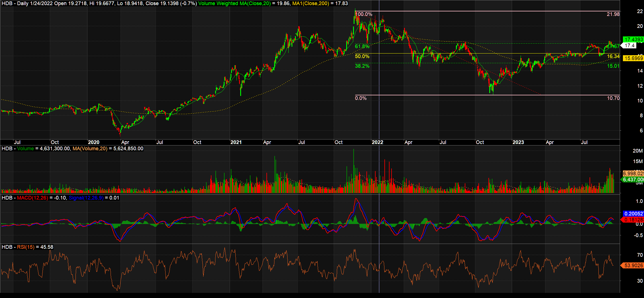Viewport: 644px width, 298px height.
Task: Click the 15M volume axis label
Action: click(x=638, y=161)
